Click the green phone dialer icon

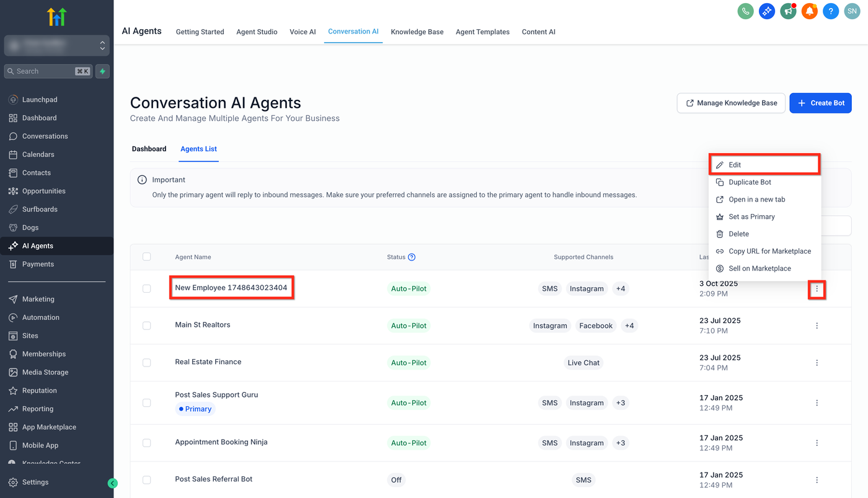coord(745,11)
